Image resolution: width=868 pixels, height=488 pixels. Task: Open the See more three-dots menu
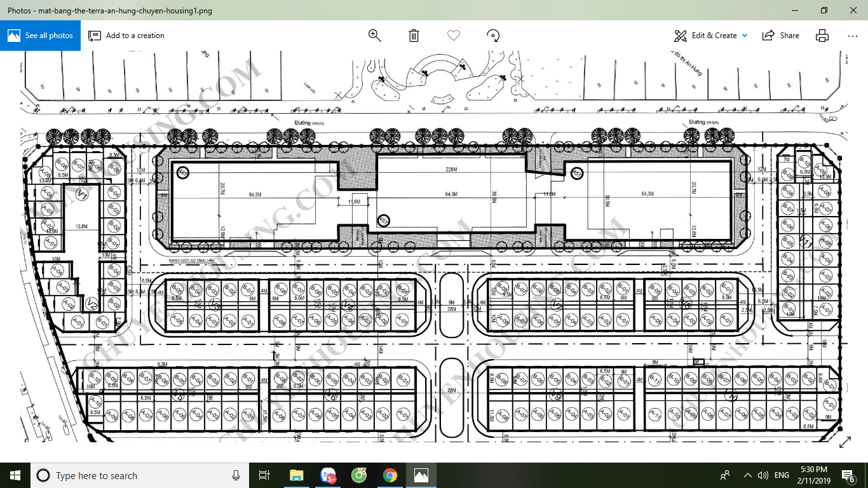[853, 36]
